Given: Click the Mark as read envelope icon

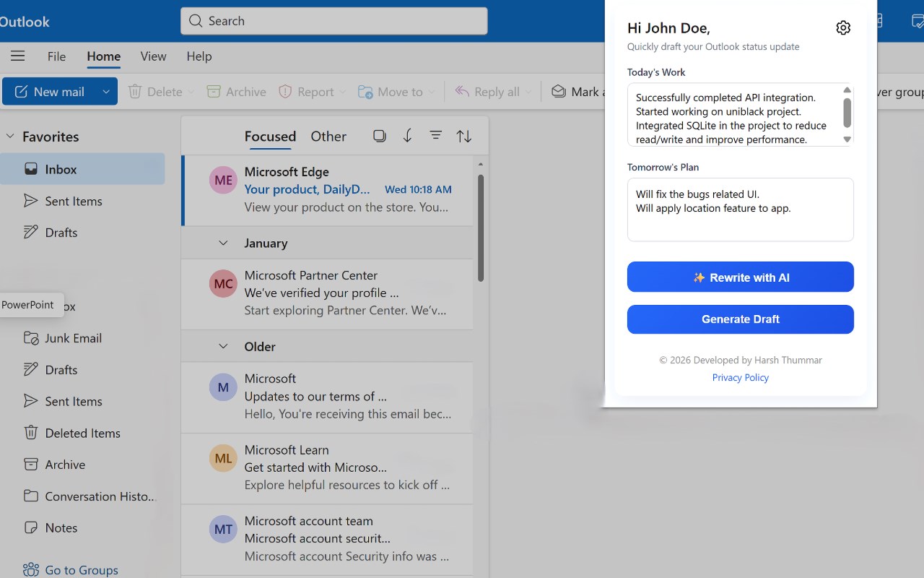Looking at the screenshot, I should click(559, 92).
